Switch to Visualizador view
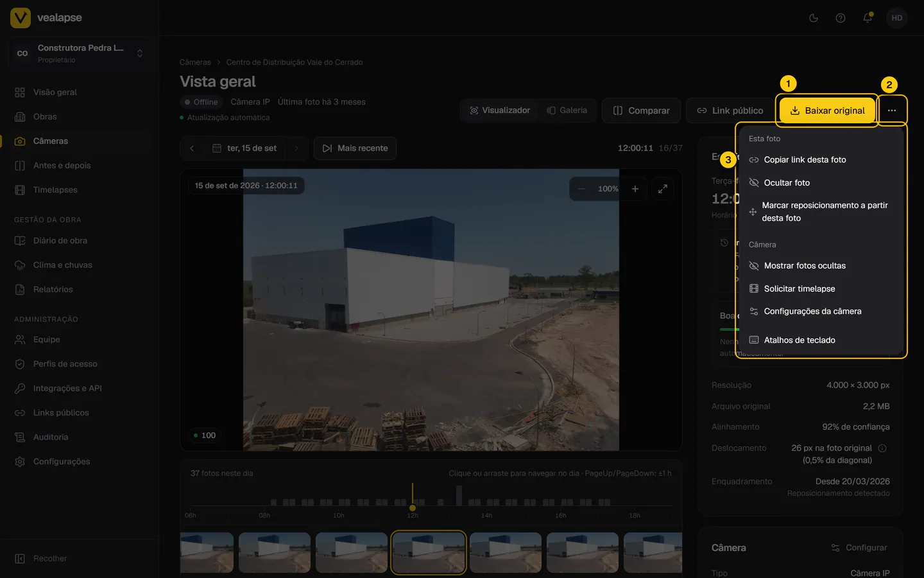Image resolution: width=924 pixels, height=578 pixels. tap(500, 110)
